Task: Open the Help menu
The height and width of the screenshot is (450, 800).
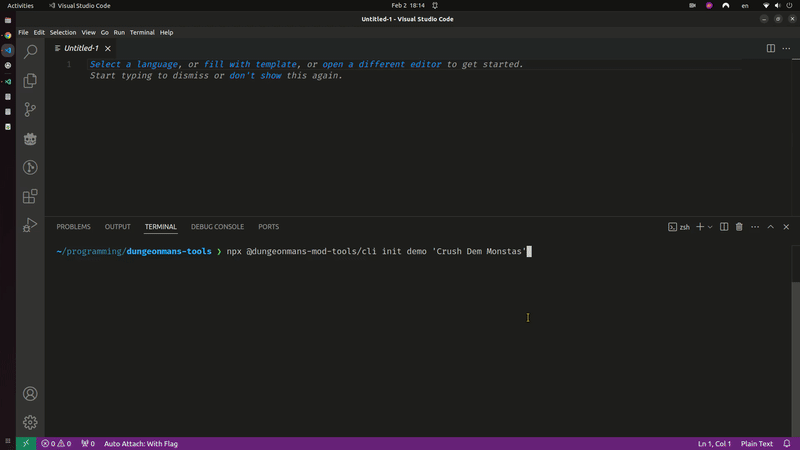Action: [x=166, y=32]
